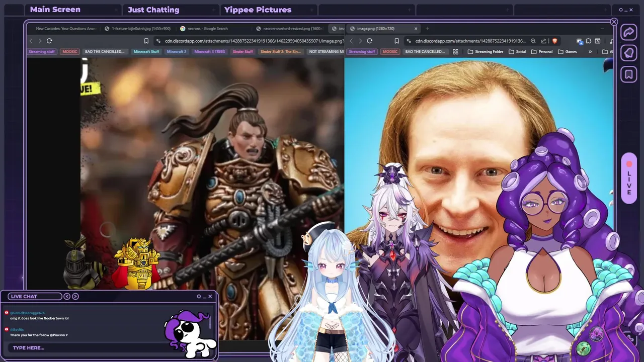This screenshot has width=644, height=362.
Task: Click the zoom magnifier icon in right address bar
Action: coord(533,41)
